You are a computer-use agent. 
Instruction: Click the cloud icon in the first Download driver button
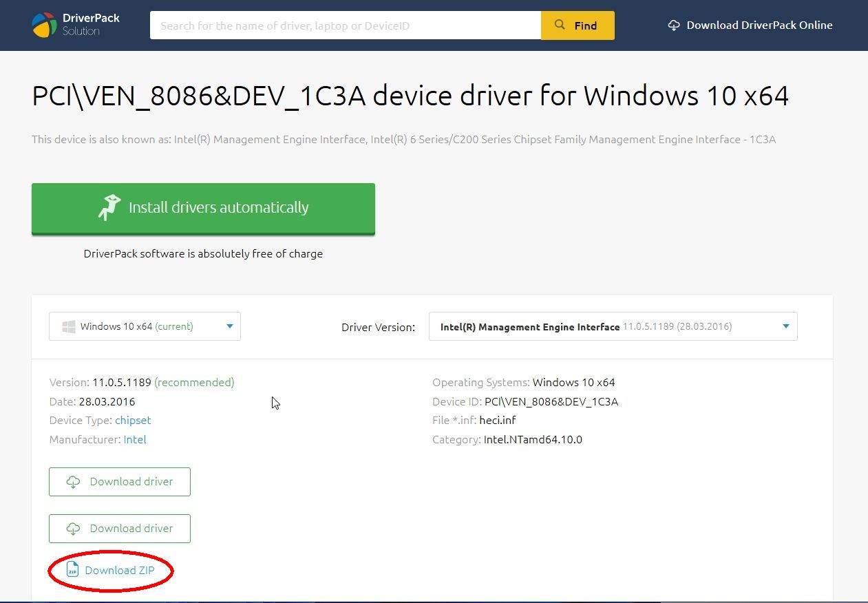[73, 482]
